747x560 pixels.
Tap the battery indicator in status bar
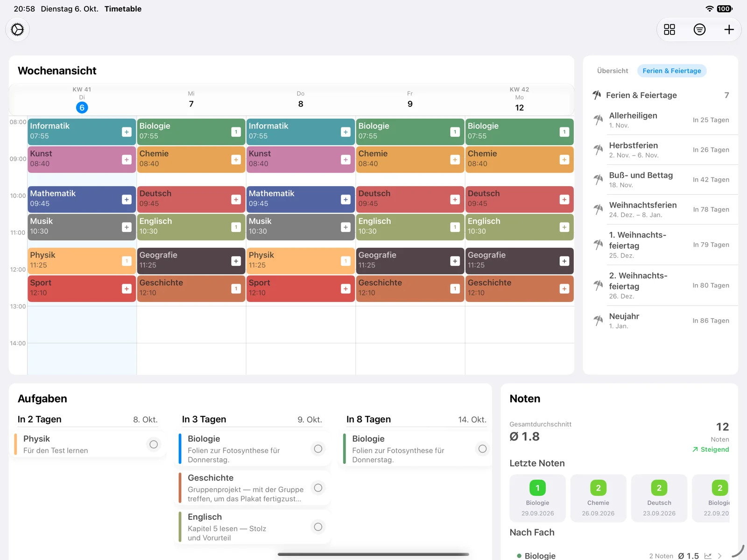(x=725, y=9)
